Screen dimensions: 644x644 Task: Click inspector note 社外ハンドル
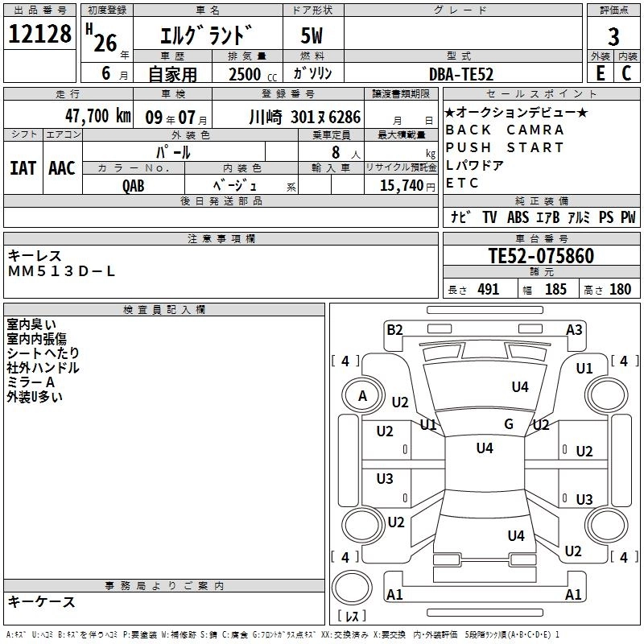(x=43, y=368)
